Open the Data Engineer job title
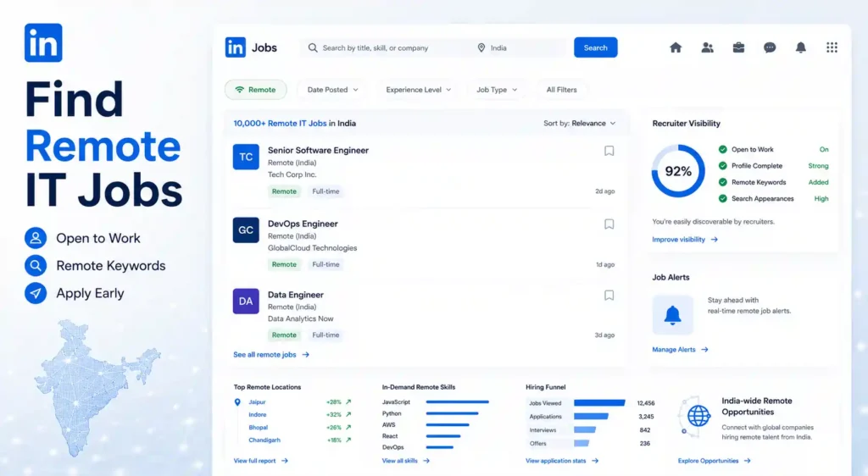This screenshot has height=476, width=868. coord(296,295)
